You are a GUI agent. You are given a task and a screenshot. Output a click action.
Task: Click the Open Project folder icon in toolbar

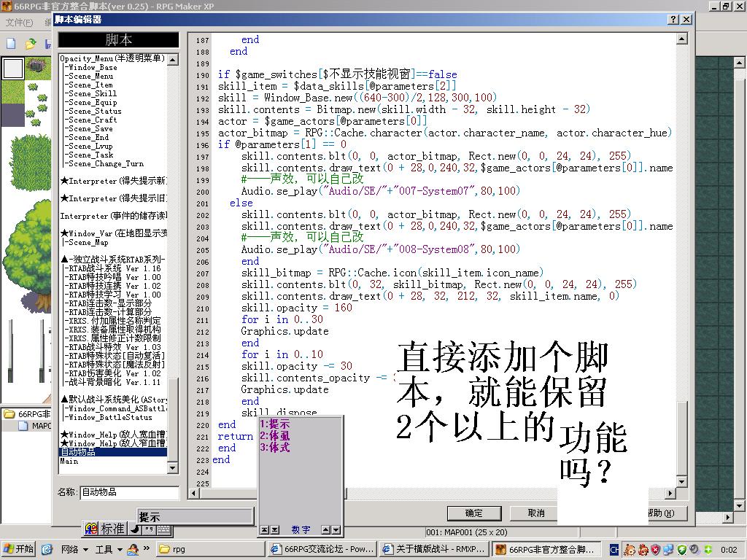click(x=31, y=44)
